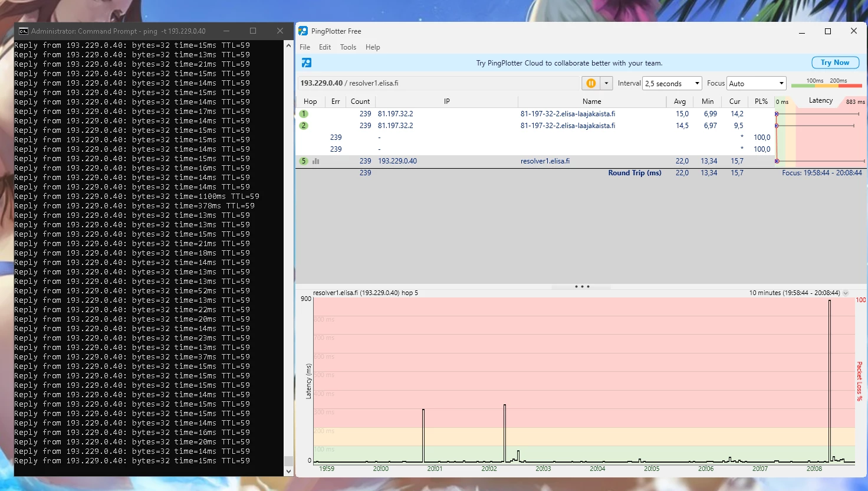Click the Name column header
Viewport: 868px width, 491px height.
592,102
